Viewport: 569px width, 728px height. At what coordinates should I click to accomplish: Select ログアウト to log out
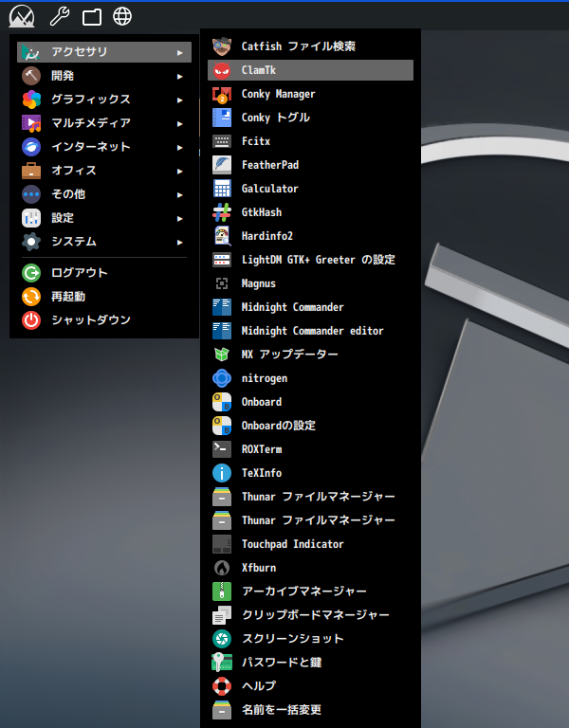pos(104,273)
